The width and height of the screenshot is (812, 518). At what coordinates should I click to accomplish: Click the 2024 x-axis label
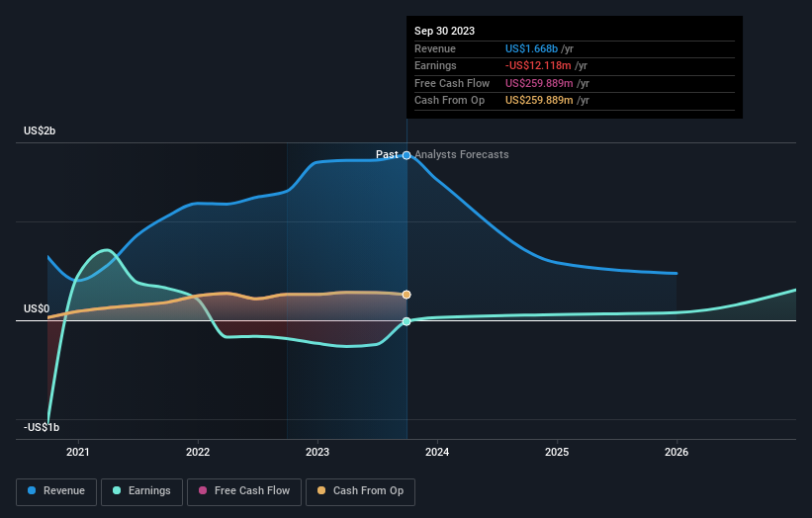437,452
